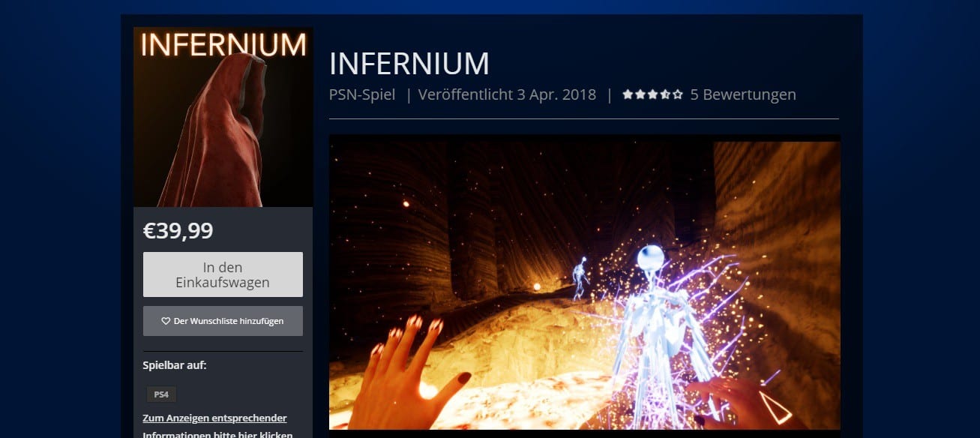Click the INFERNIUM page heading
The width and height of the screenshot is (980, 438).
coord(409,64)
